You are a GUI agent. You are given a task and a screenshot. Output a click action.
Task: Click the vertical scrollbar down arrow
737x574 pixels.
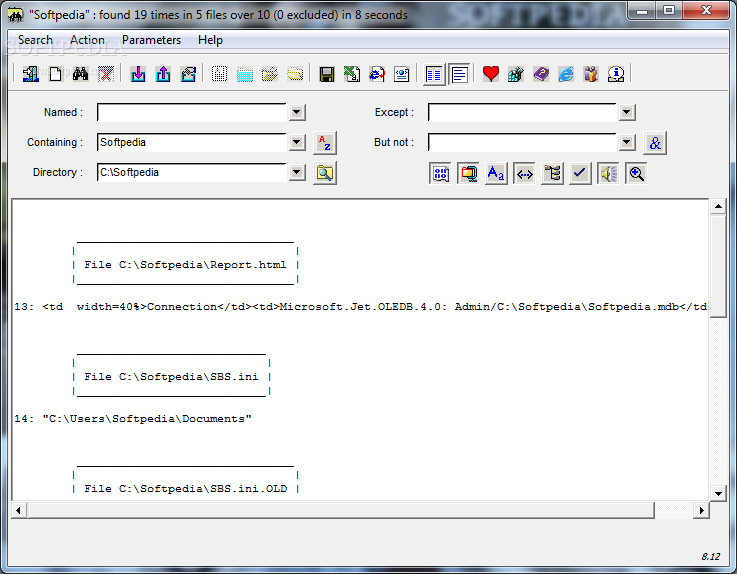[x=718, y=494]
